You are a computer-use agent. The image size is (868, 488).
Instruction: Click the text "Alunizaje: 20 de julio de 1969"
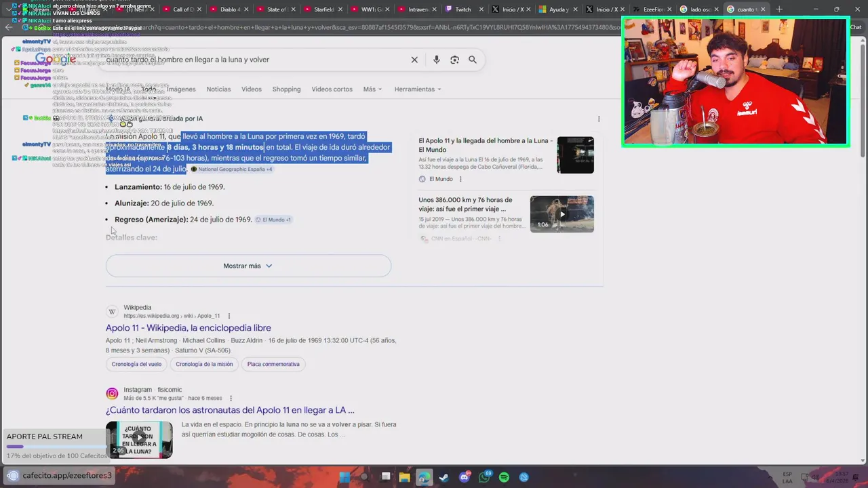(x=164, y=203)
